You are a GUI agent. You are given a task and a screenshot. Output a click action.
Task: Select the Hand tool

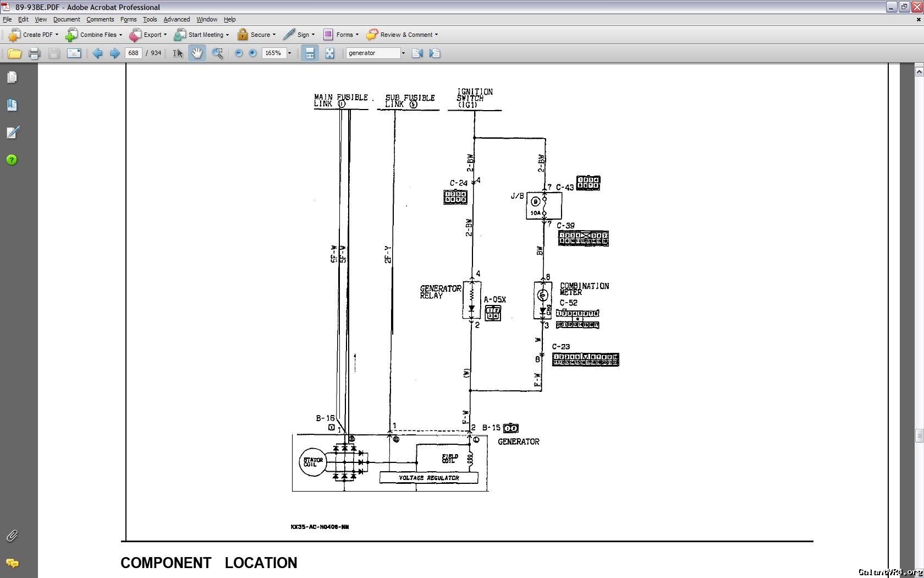[x=197, y=53]
